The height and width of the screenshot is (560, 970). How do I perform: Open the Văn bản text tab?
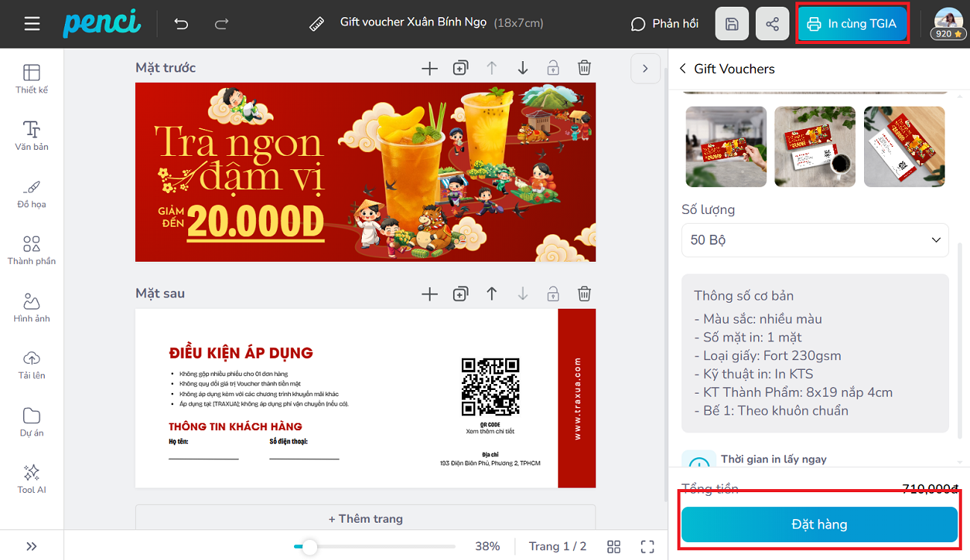(x=32, y=135)
